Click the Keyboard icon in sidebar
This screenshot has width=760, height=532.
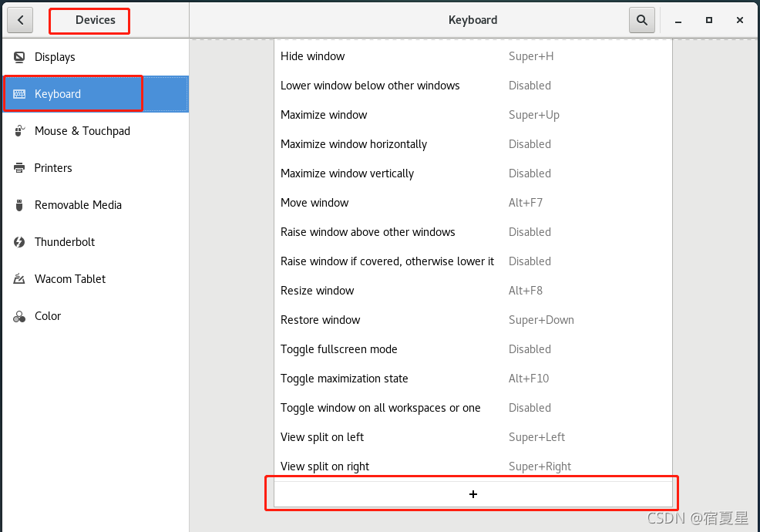(x=19, y=94)
